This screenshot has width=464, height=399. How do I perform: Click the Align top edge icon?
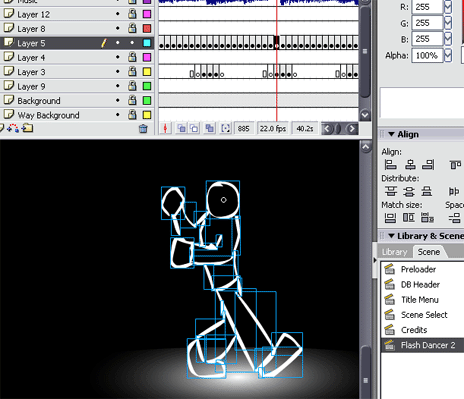[455, 165]
